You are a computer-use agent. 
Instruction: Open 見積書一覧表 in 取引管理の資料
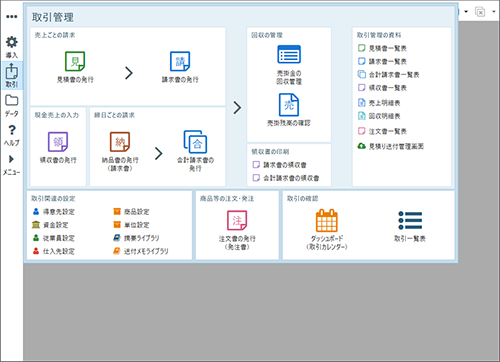click(x=382, y=48)
